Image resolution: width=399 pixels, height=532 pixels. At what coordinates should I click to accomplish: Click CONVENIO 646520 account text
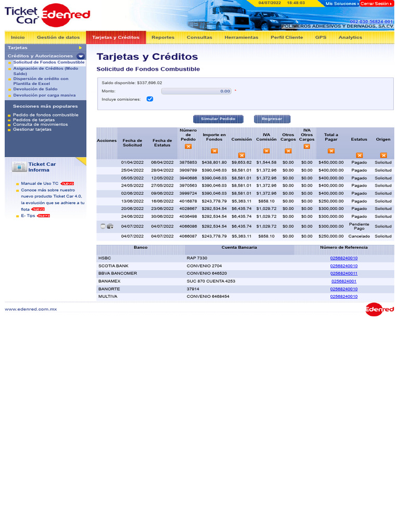(207, 273)
